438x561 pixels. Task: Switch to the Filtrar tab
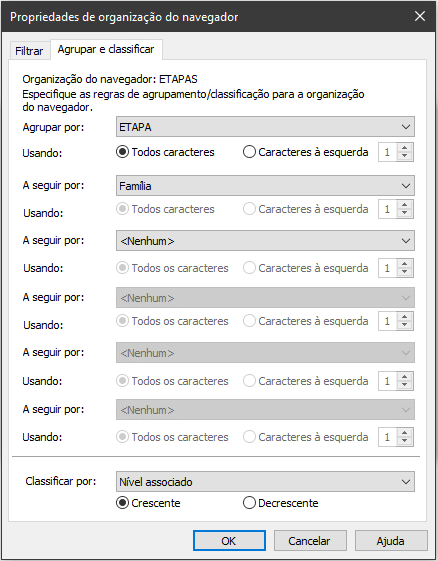coord(29,51)
